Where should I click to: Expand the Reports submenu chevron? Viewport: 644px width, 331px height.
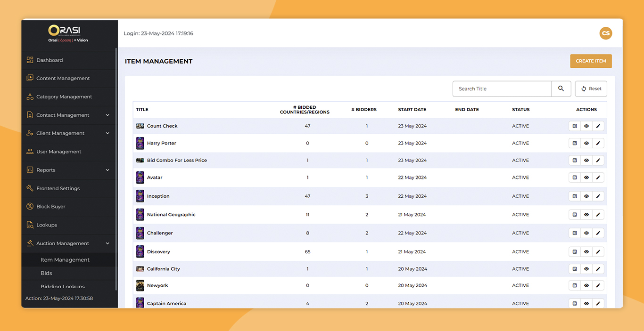tap(107, 170)
